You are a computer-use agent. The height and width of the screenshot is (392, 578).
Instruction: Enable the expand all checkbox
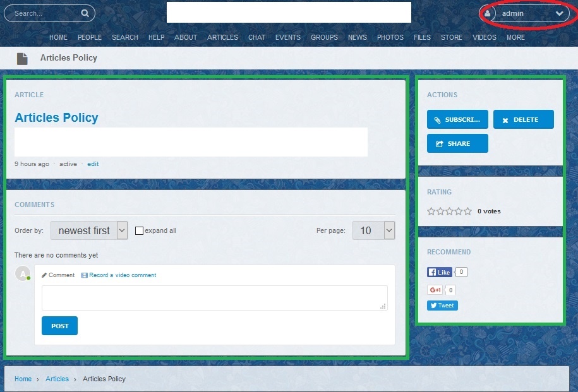[140, 231]
